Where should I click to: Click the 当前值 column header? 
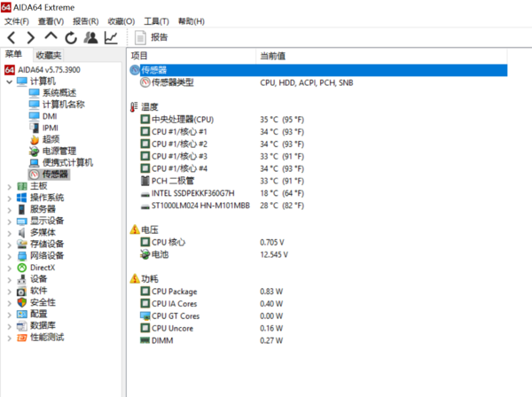pyautogui.click(x=381, y=56)
